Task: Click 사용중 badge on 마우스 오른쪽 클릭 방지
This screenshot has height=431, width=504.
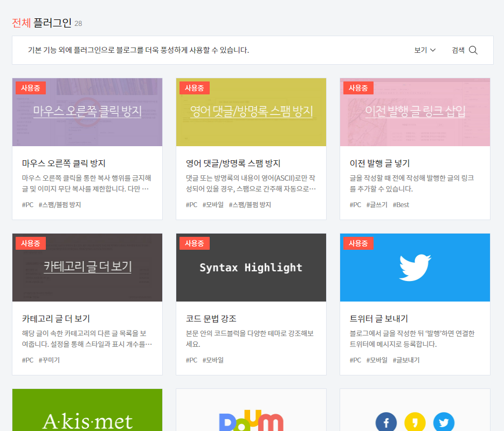Action: tap(31, 88)
